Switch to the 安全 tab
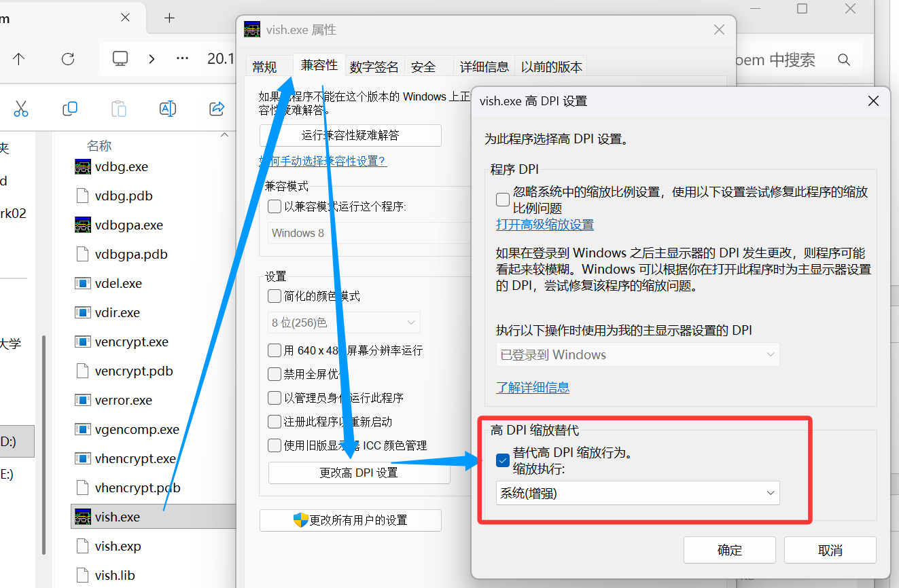 (423, 67)
